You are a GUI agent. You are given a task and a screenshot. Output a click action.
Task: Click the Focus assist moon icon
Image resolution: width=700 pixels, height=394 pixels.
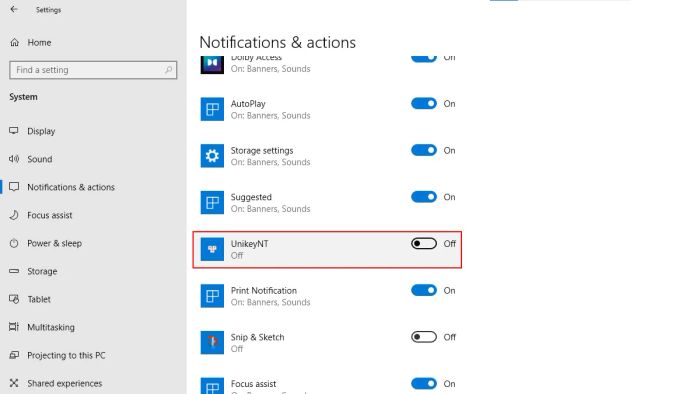[x=14, y=215]
